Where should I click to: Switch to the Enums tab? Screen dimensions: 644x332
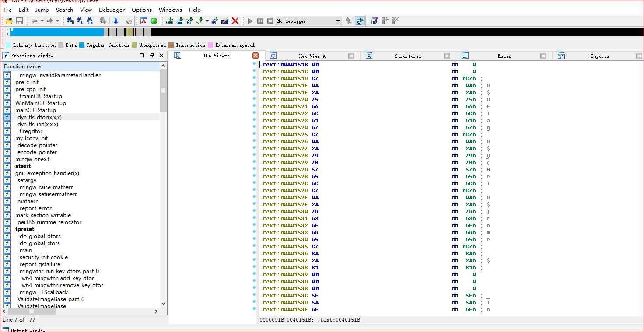[x=504, y=56]
